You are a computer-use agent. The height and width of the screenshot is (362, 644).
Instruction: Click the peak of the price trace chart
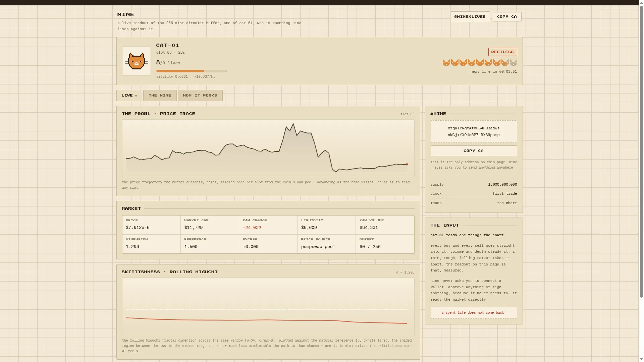tap(293, 124)
